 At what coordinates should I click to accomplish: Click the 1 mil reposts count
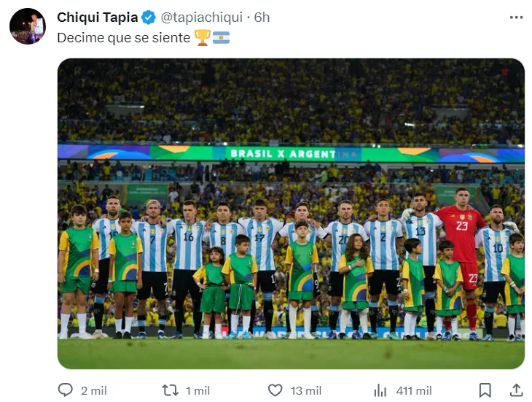197,391
